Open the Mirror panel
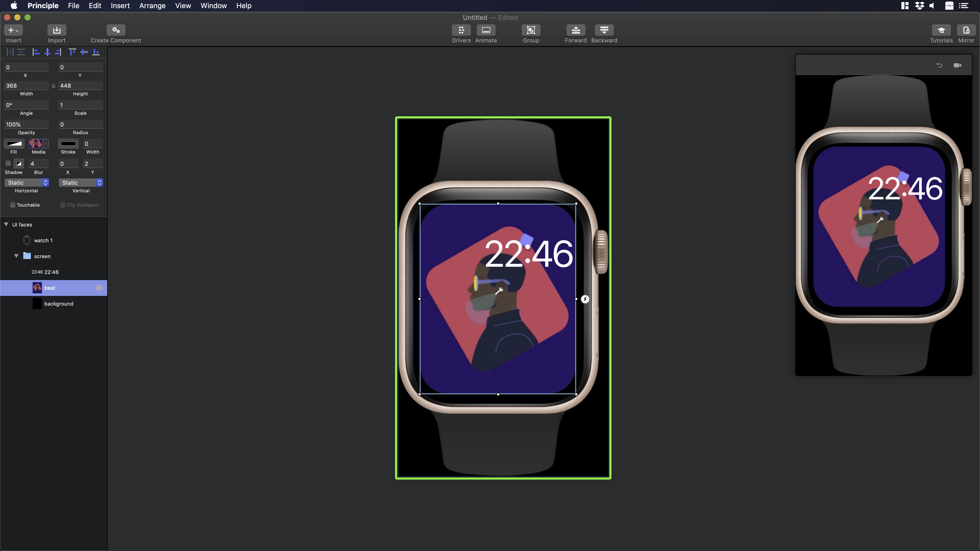The width and height of the screenshot is (980, 551). pos(966,33)
